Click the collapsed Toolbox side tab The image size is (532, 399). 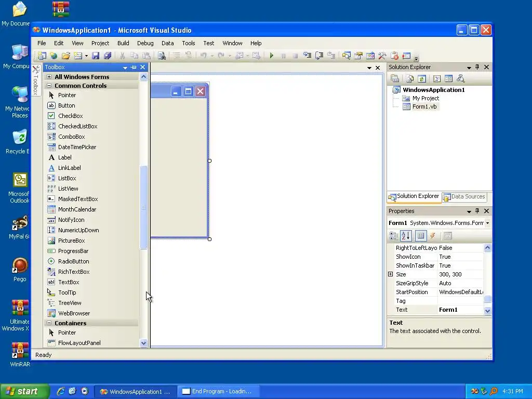point(36,81)
